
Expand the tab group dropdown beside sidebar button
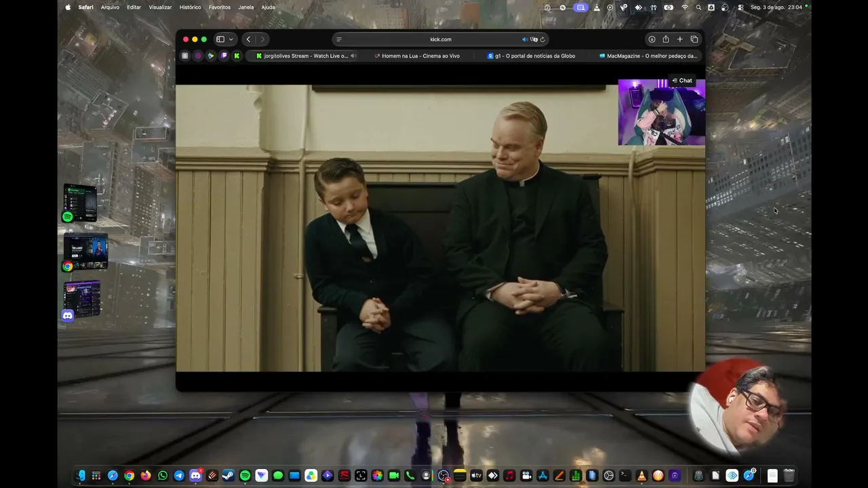point(231,39)
